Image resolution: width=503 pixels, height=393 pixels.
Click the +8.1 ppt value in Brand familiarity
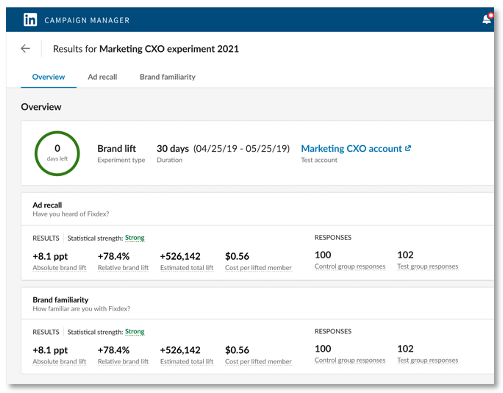pos(50,350)
